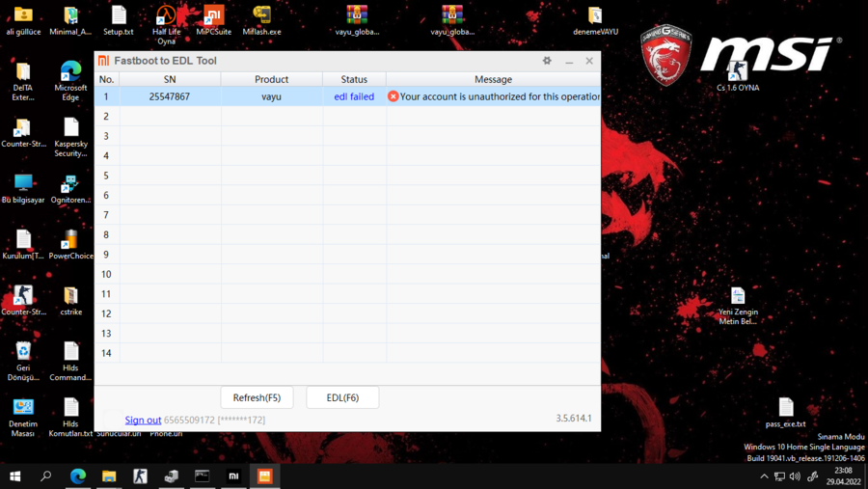Open the Geri Dönüşü... recycle bin
The height and width of the screenshot is (489, 868).
click(x=23, y=361)
